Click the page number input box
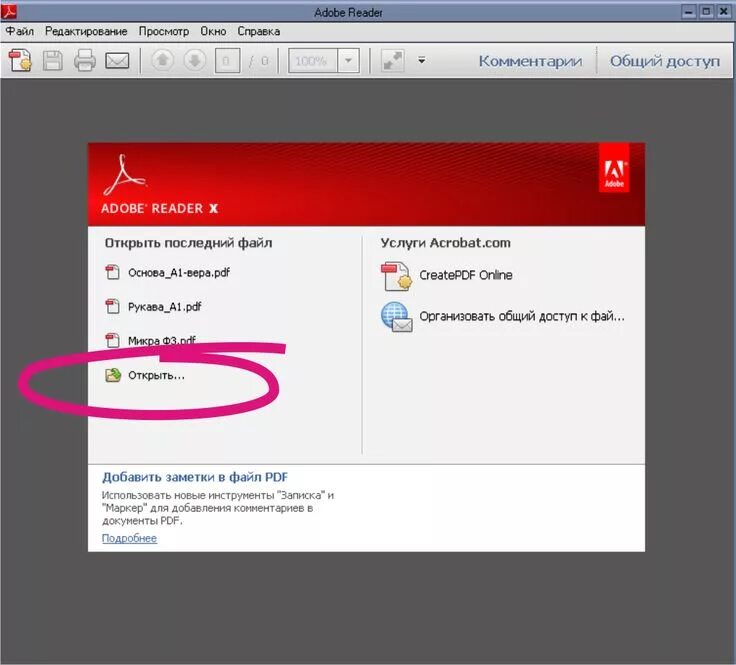The width and height of the screenshot is (736, 665). [227, 61]
